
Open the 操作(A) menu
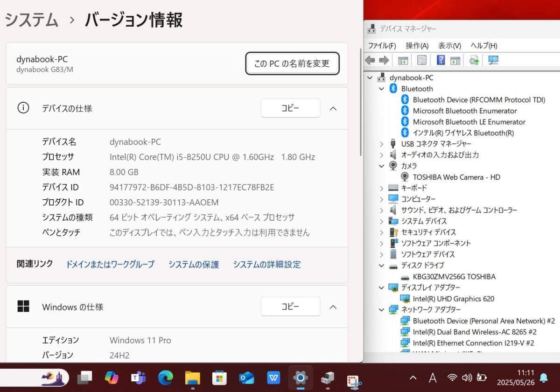click(x=417, y=46)
